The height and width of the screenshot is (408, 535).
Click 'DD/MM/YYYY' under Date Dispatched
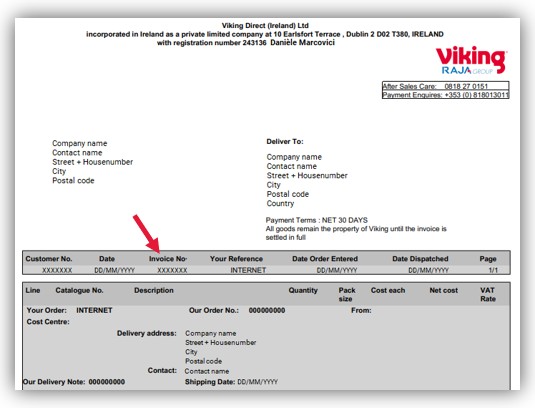pyautogui.click(x=429, y=270)
